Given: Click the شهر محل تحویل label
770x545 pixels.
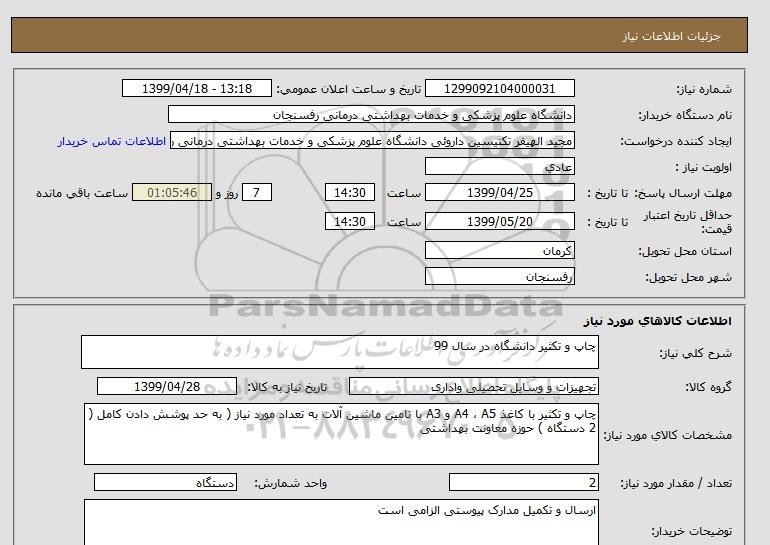Looking at the screenshot, I should (x=688, y=277).
